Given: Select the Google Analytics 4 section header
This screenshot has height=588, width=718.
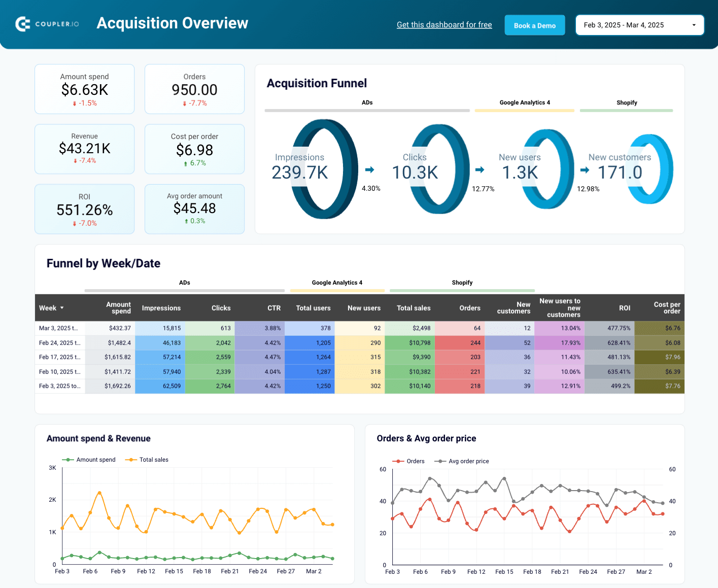Looking at the screenshot, I should click(525, 102).
